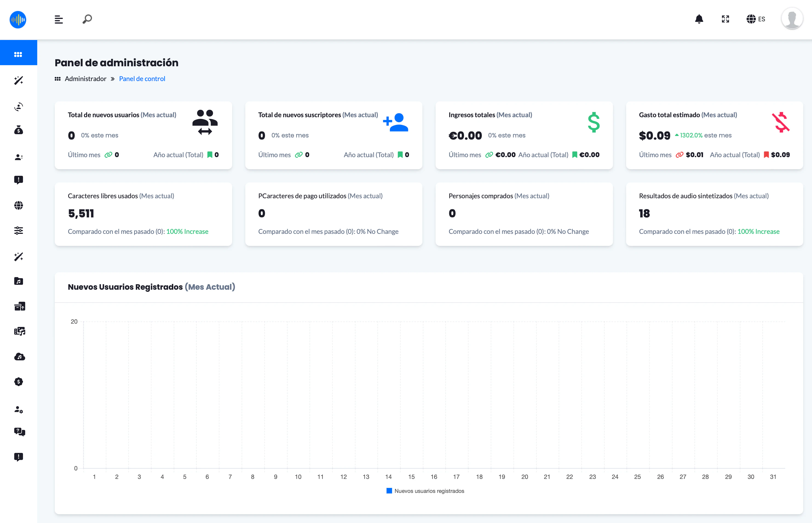The image size is (812, 523).
Task: Open the sliders settings icon in sidebar
Action: pos(18,231)
